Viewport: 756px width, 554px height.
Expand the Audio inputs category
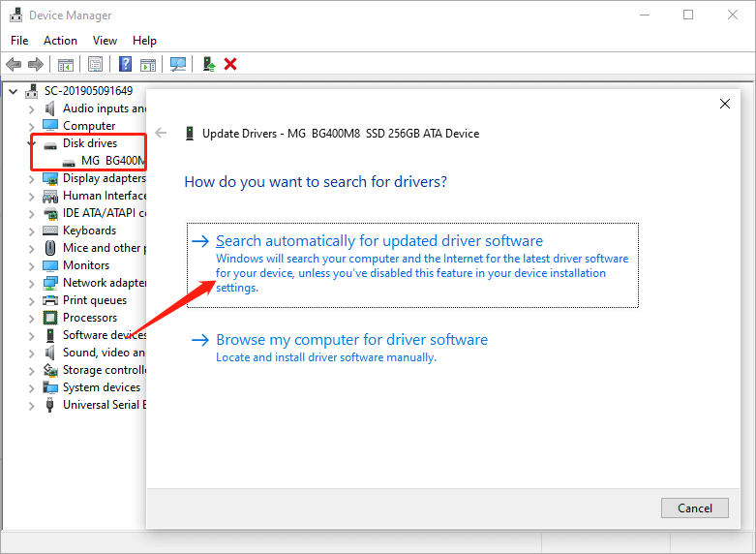click(x=31, y=109)
